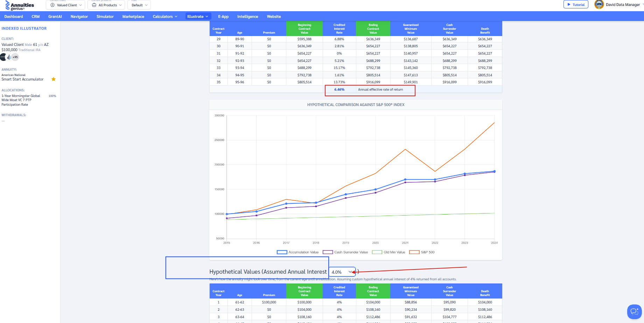The image size is (644, 323).
Task: Open the CRM tab
Action: coord(36,16)
